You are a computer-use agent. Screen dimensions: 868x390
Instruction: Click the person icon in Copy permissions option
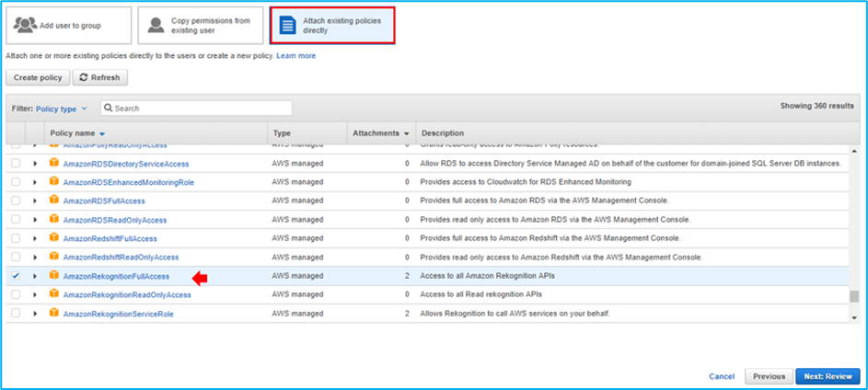pos(156,25)
